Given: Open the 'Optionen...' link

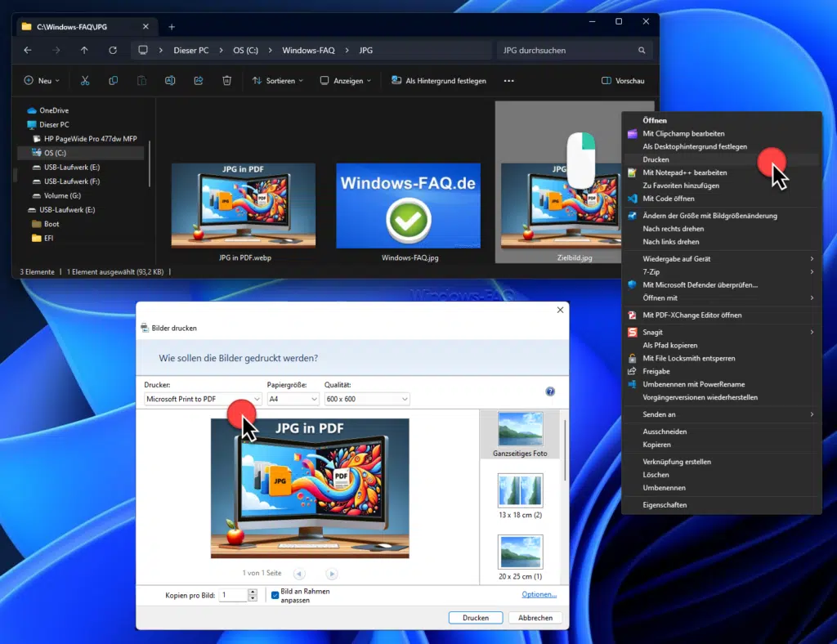Looking at the screenshot, I should coord(539,594).
